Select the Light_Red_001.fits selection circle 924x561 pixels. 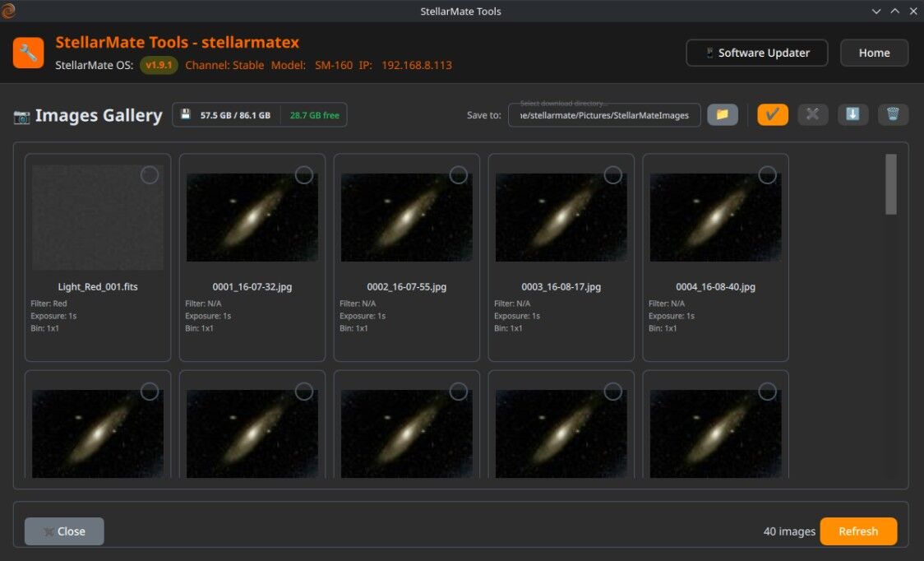pyautogui.click(x=149, y=175)
